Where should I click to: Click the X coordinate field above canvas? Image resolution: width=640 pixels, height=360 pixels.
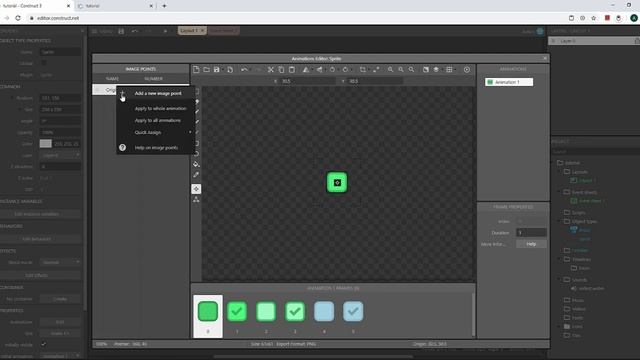[308, 81]
